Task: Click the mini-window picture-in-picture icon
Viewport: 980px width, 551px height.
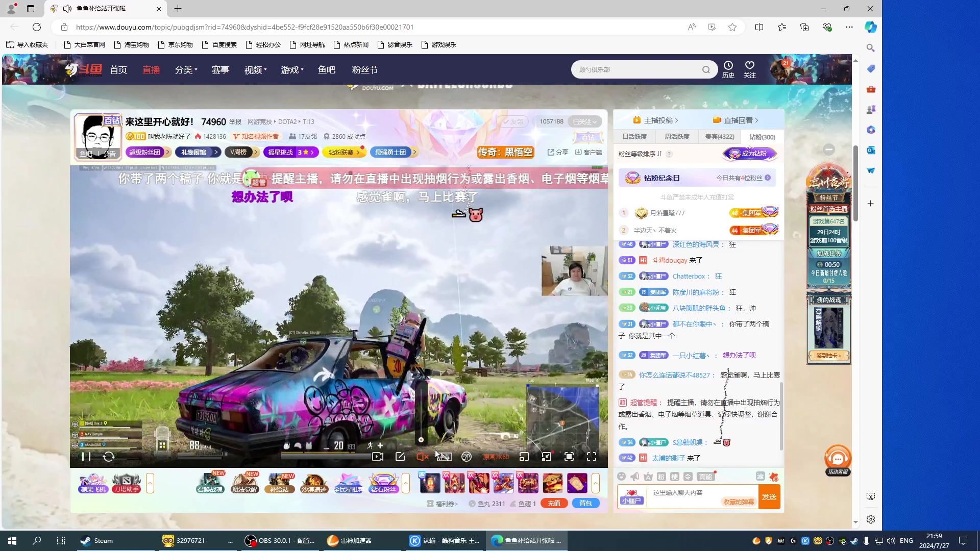Action: 524,457
